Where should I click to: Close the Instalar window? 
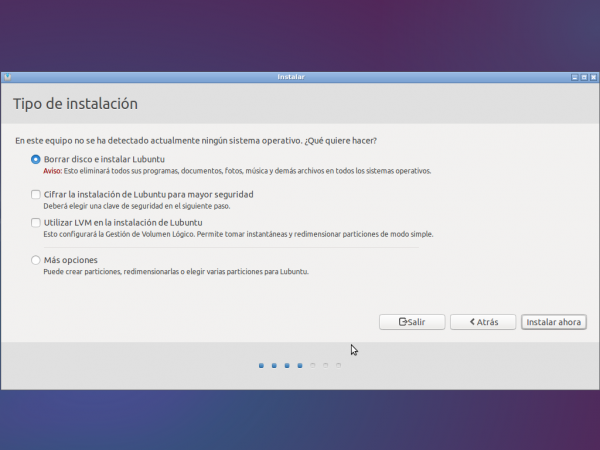[x=593, y=77]
